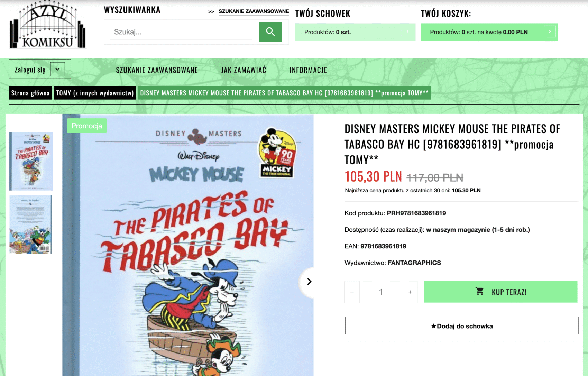This screenshot has height=376, width=588.
Task: Click the shopping cart icon in Kup Teraz
Action: pos(479,292)
